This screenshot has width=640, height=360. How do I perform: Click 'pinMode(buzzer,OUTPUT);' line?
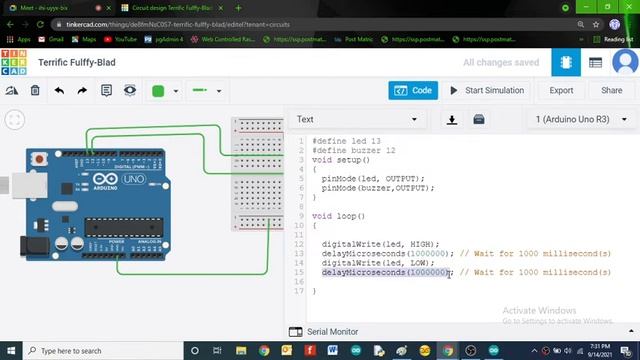378,188
